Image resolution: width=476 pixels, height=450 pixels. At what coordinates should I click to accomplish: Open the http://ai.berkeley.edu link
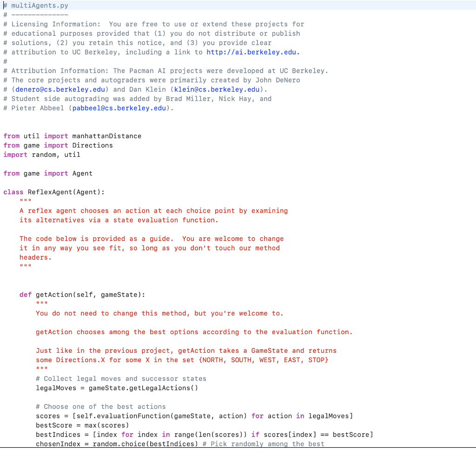pyautogui.click(x=253, y=52)
